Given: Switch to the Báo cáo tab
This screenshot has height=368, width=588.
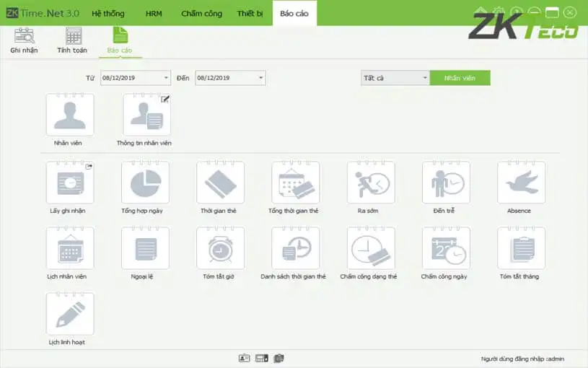Looking at the screenshot, I should pyautogui.click(x=294, y=14).
